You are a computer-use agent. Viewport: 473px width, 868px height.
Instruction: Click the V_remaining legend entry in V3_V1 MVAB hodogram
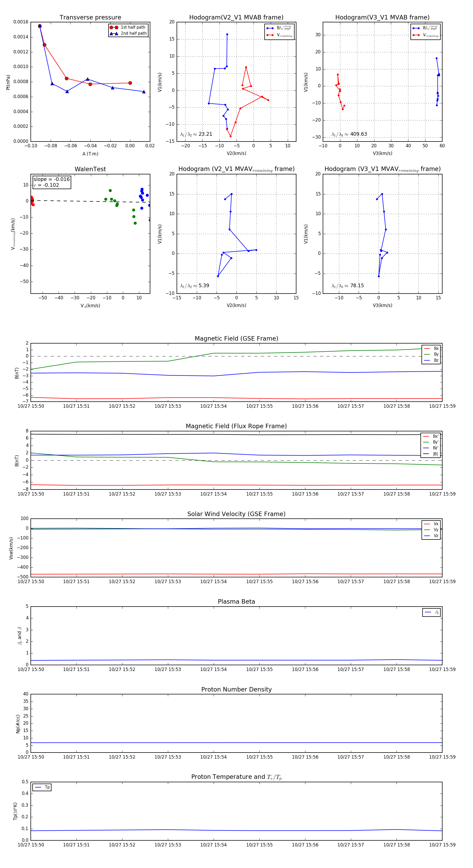(425, 35)
